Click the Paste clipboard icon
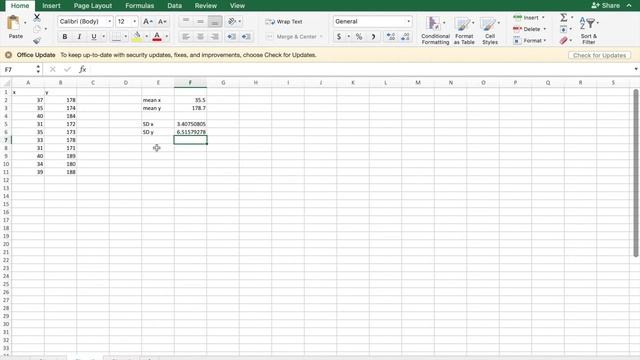 (13, 23)
